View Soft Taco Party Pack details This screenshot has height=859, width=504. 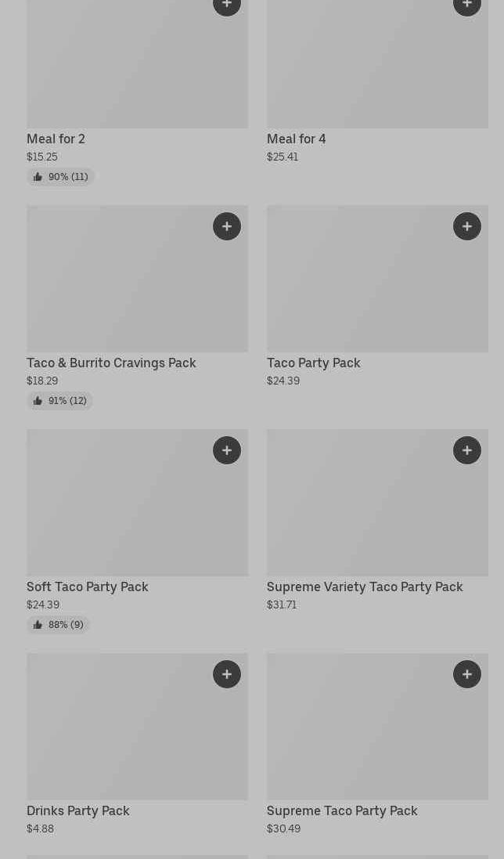(87, 587)
